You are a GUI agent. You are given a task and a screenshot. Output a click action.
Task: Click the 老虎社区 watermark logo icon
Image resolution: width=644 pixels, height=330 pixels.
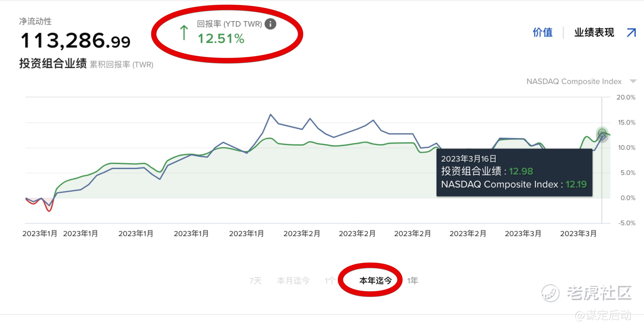[550, 293]
